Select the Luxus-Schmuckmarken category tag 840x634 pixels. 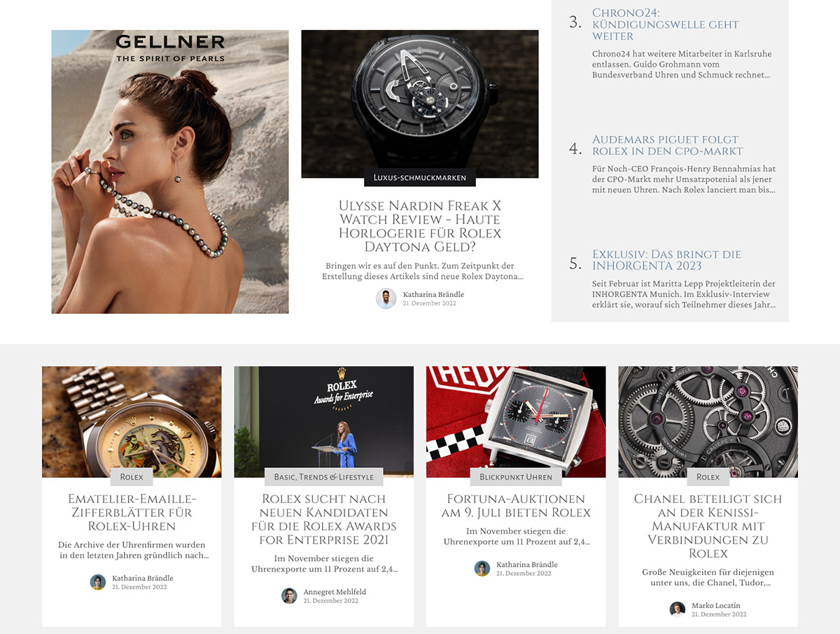click(x=420, y=177)
